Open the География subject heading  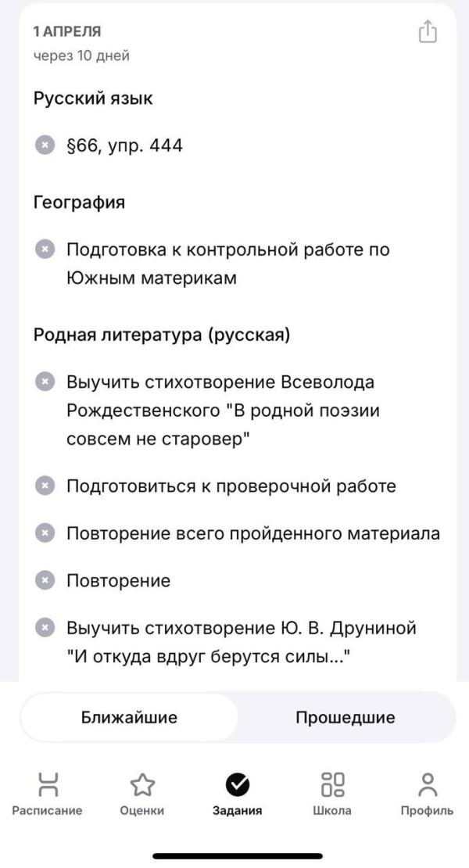pos(79,202)
